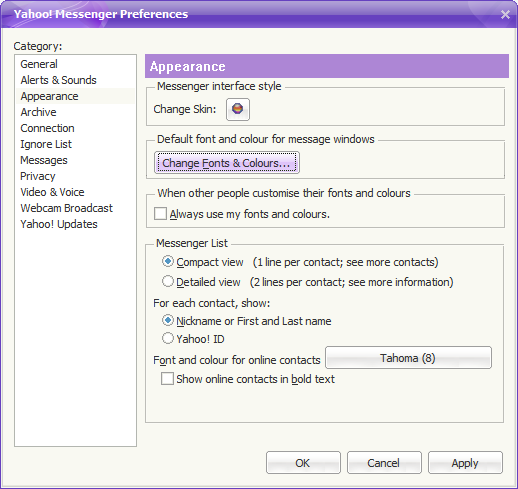Click the Cancel button
Screen dimensions: 518x489
click(x=384, y=463)
